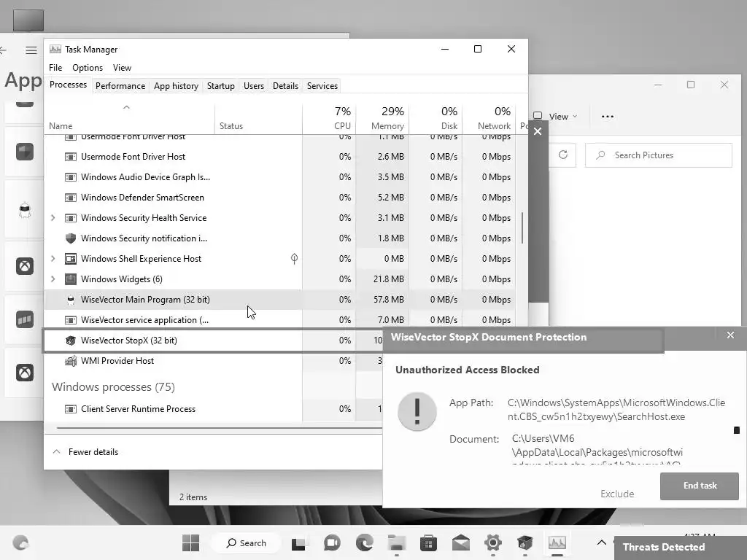Sort by the Memory column header
Viewport: 747px width, 560px height.
[x=382, y=117]
